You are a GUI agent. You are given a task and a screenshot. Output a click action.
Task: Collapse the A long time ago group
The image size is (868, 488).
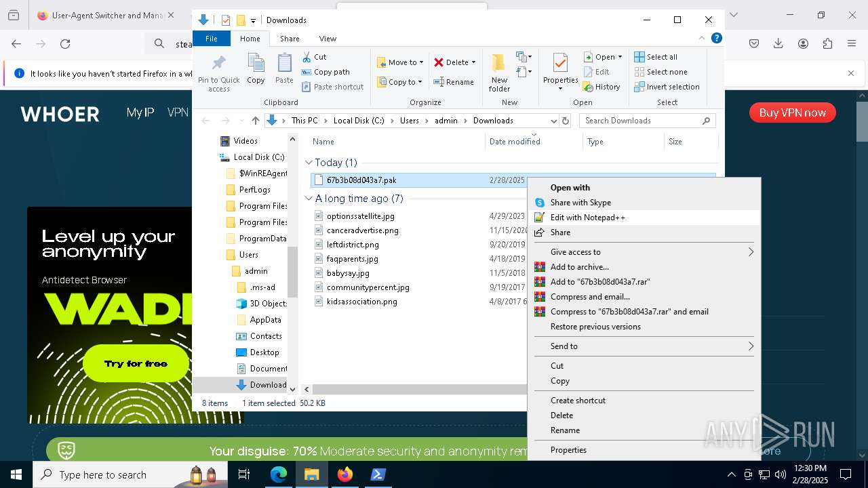[309, 199]
